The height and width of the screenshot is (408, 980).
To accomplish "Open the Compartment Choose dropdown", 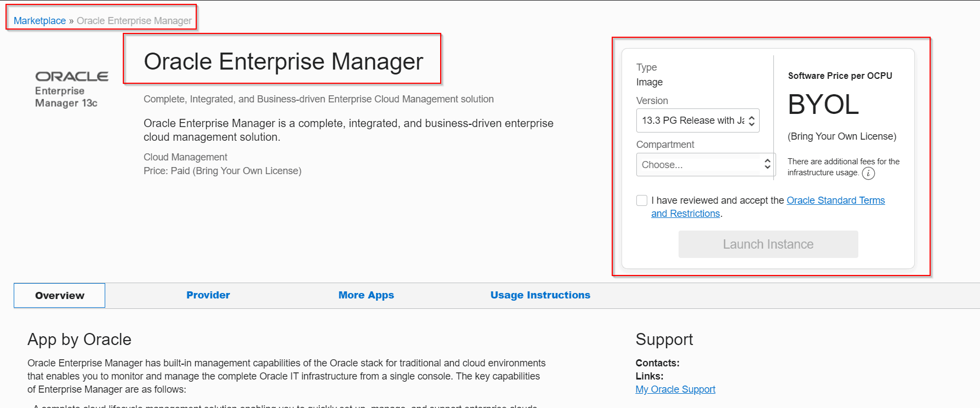I will [x=705, y=164].
